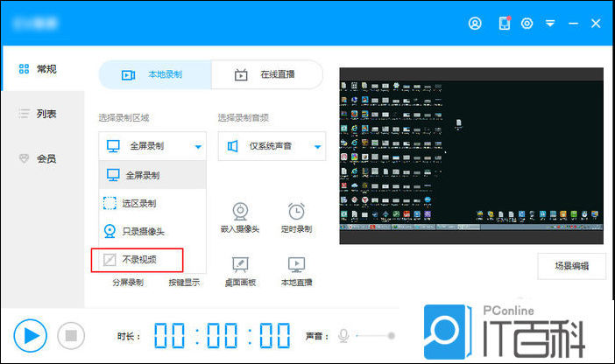Open 本地直播 monitor play icon

click(x=296, y=264)
